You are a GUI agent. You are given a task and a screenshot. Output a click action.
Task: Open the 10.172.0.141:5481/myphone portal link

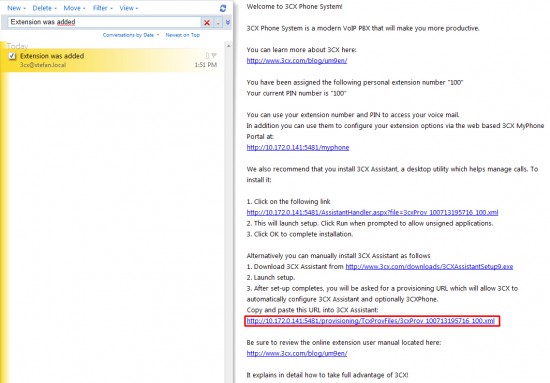298,148
